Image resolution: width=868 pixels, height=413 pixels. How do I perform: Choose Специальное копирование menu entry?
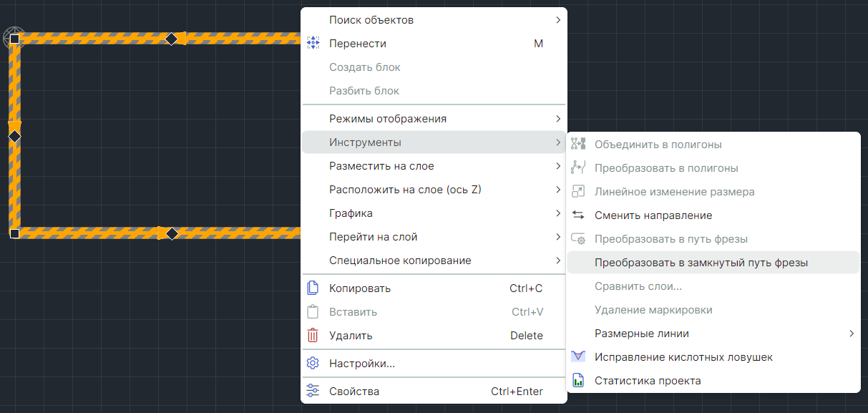(400, 261)
